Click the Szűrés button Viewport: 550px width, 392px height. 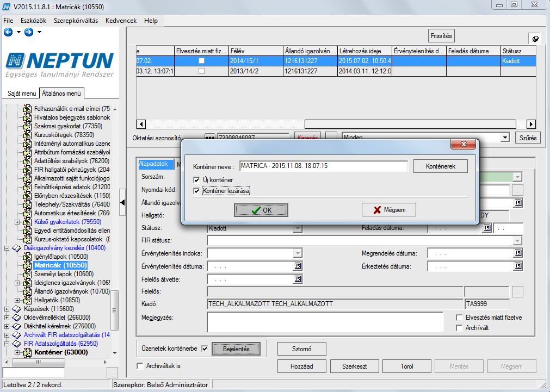(x=528, y=138)
